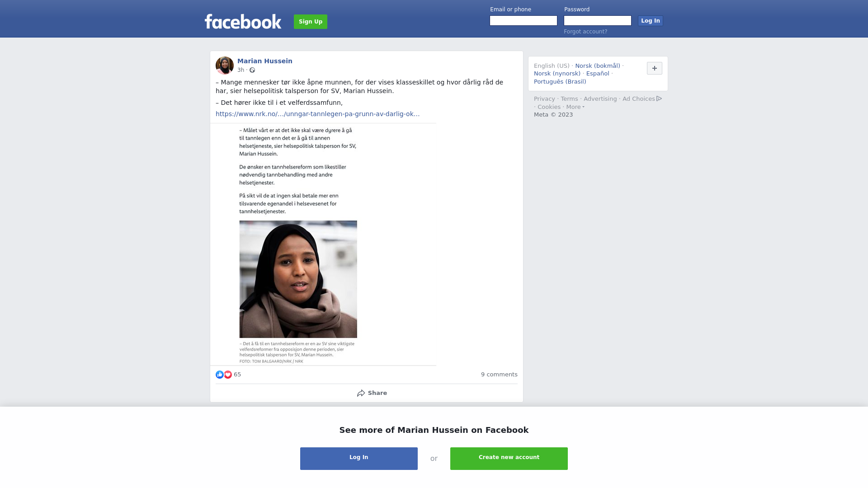Click Log In button in header

coord(651,21)
